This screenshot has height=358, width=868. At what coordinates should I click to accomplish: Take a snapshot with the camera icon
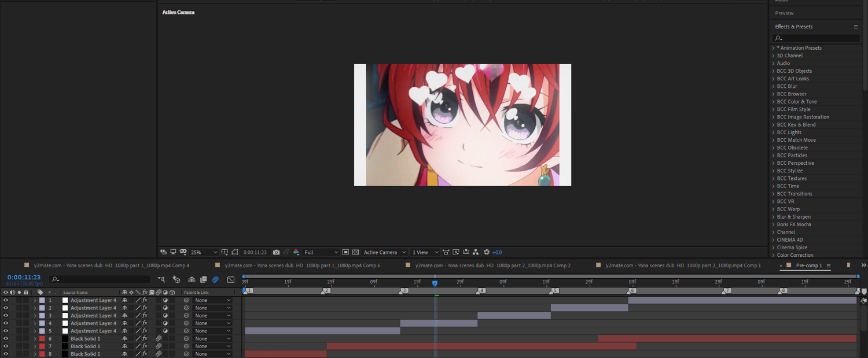276,252
